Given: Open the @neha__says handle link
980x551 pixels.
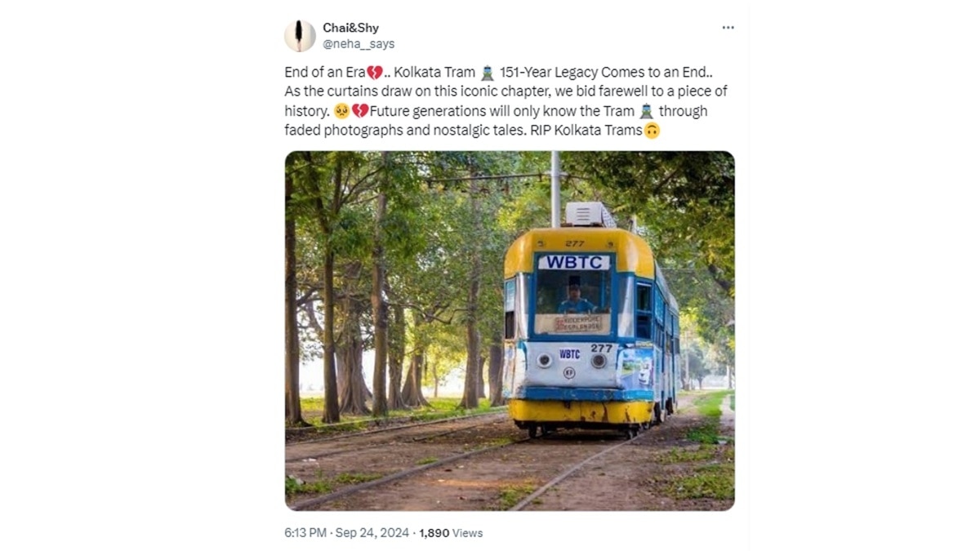Looking at the screenshot, I should (x=359, y=44).
